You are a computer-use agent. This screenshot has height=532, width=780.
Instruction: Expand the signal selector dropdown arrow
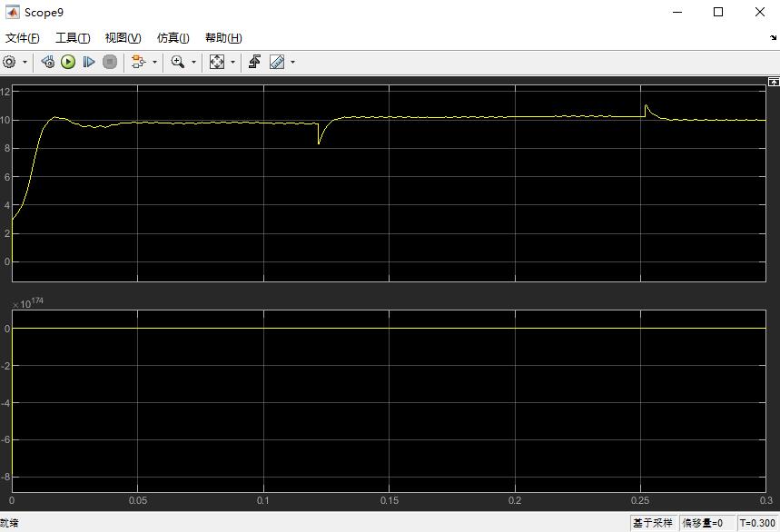click(x=154, y=62)
